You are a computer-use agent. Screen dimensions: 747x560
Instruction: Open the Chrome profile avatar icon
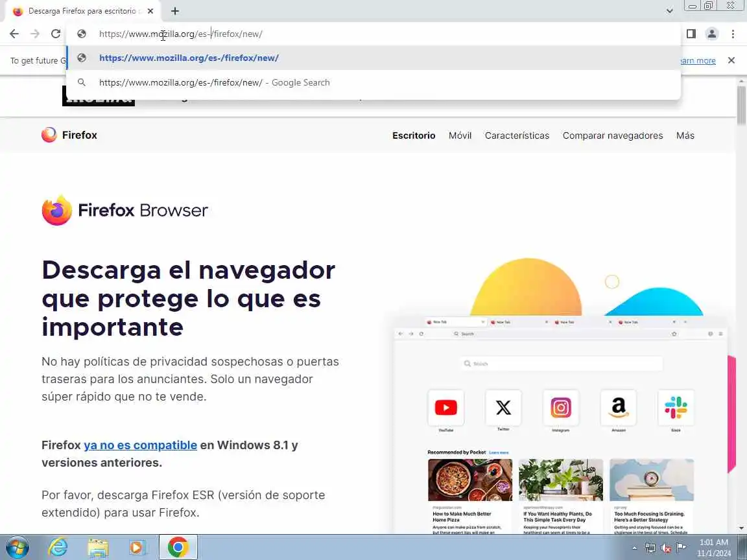tap(712, 34)
